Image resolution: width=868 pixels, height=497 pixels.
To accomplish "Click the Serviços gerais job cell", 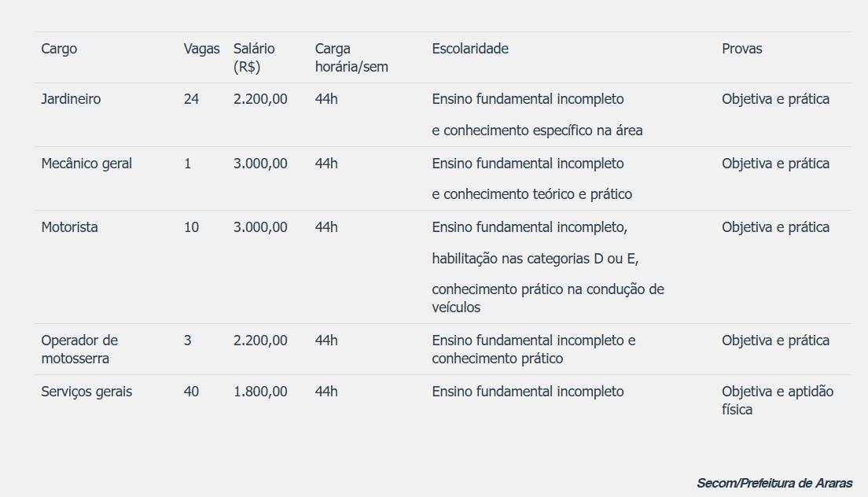I will [x=86, y=392].
